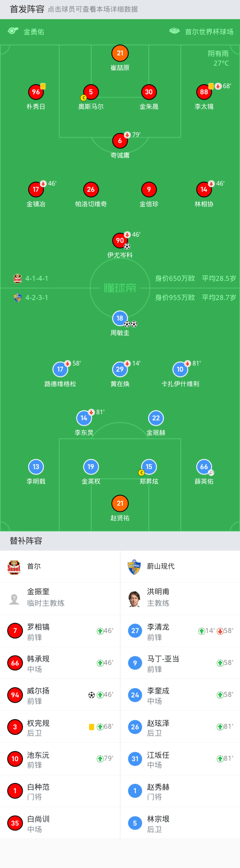Click the Seoul crest beside the 4-1-4-1 formation

click(18, 278)
